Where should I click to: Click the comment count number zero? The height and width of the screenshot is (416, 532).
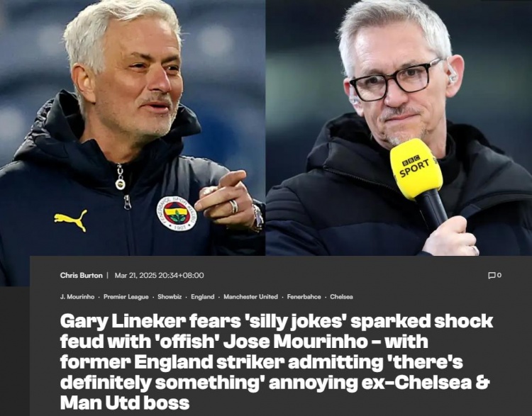coord(499,275)
